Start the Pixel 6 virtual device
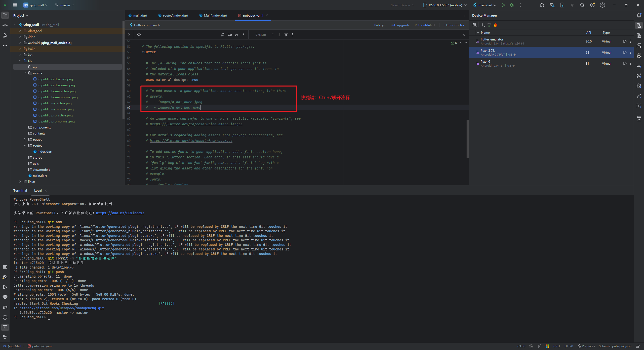 click(x=625, y=63)
